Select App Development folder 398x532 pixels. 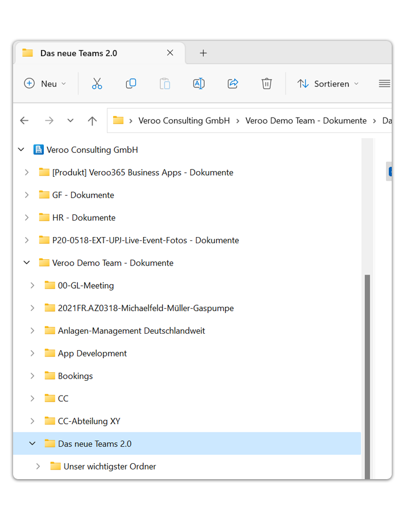(92, 353)
